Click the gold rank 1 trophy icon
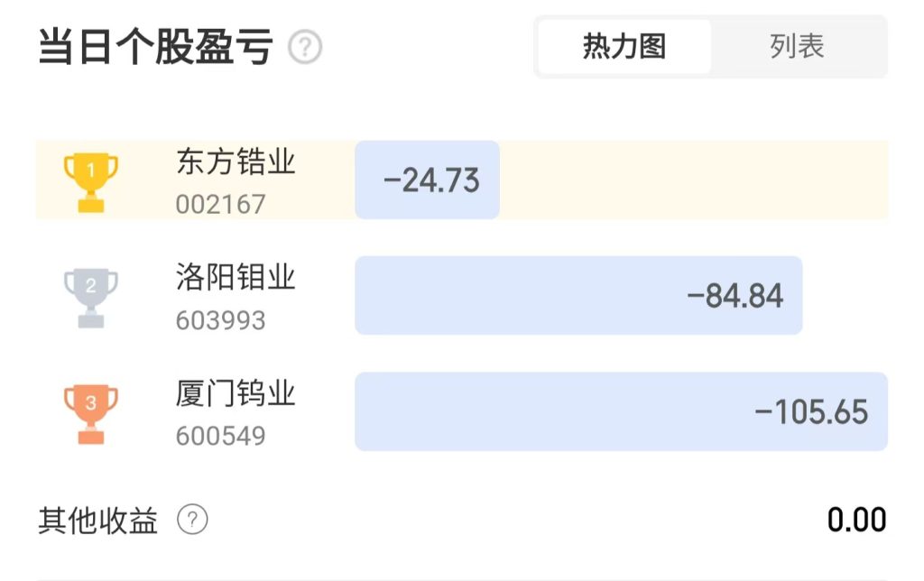Viewport: 924px width, 581px height. coord(90,180)
